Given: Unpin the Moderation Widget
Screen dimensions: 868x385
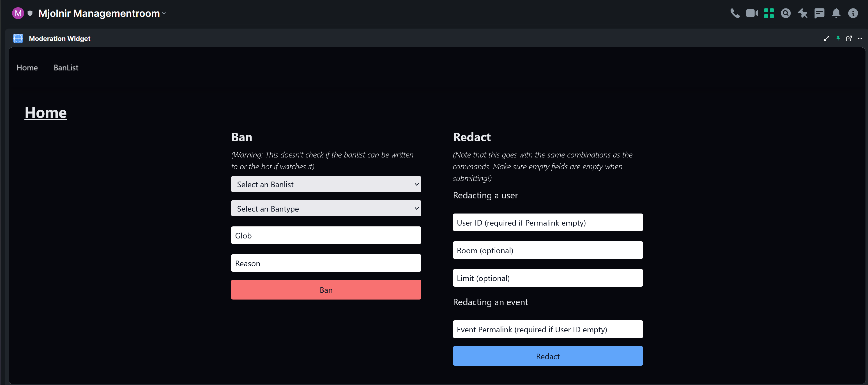Looking at the screenshot, I should pyautogui.click(x=838, y=39).
